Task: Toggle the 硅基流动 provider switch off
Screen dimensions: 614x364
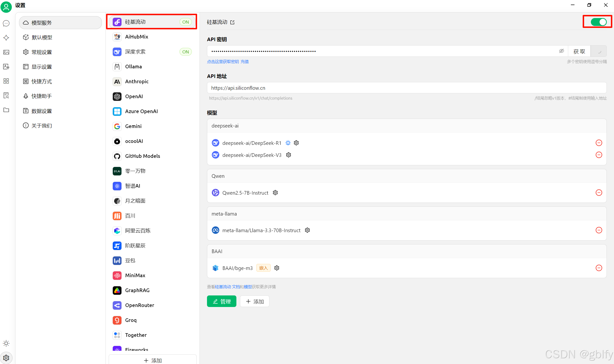Action: click(x=598, y=22)
